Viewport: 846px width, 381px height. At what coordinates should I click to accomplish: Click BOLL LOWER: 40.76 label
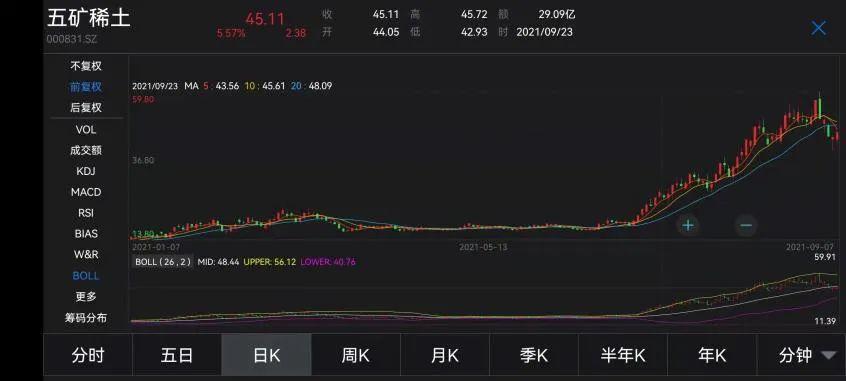(328, 262)
